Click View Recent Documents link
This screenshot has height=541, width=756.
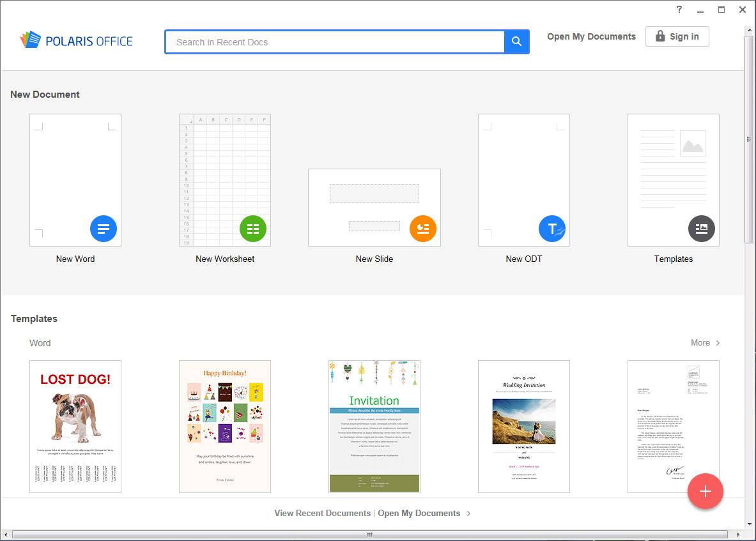322,513
